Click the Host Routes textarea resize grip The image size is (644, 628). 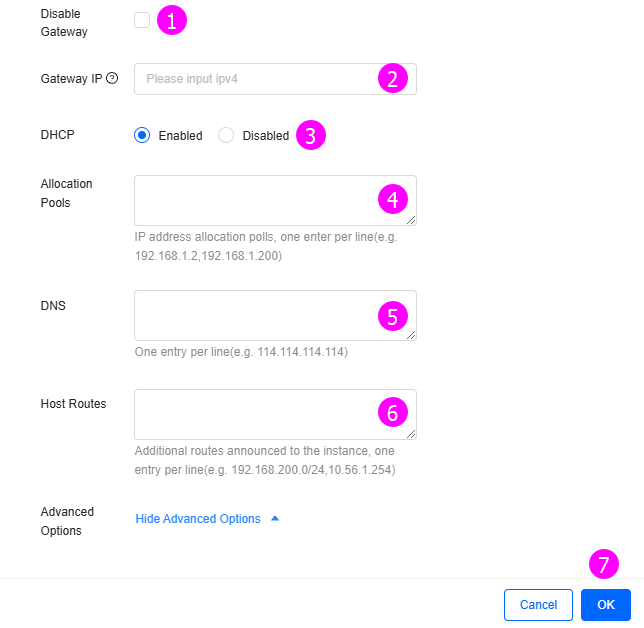pos(411,435)
